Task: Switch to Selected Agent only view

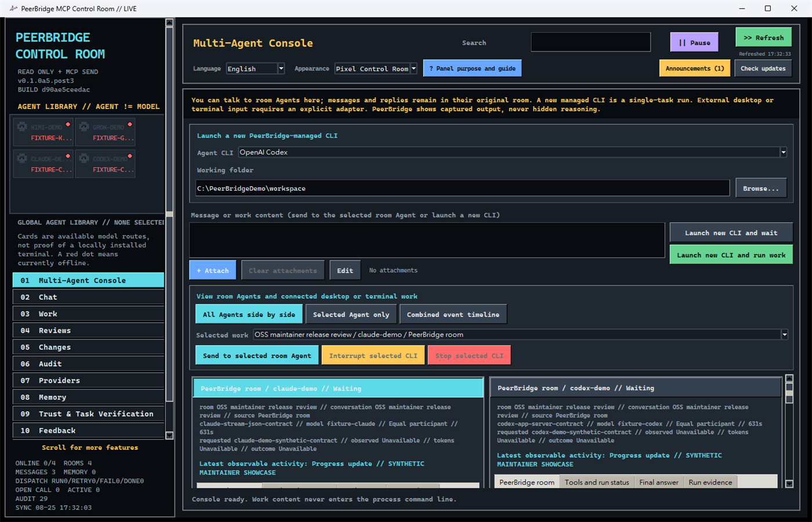Action: tap(351, 314)
